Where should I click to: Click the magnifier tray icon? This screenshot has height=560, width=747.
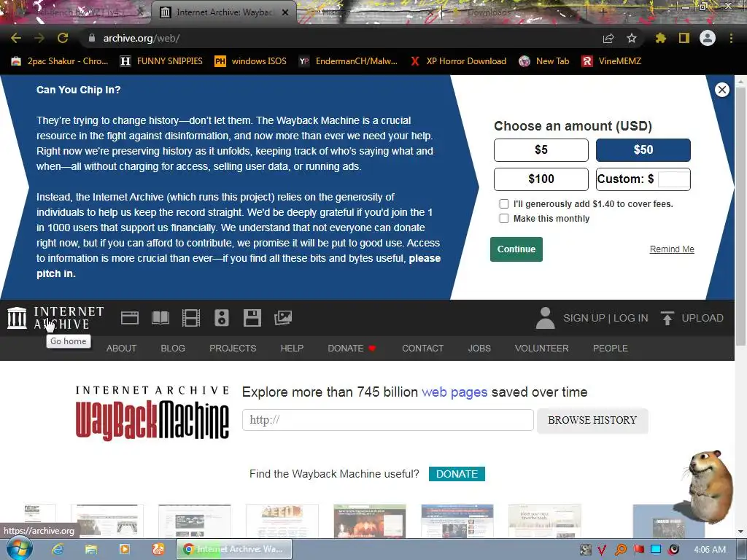pyautogui.click(x=620, y=550)
